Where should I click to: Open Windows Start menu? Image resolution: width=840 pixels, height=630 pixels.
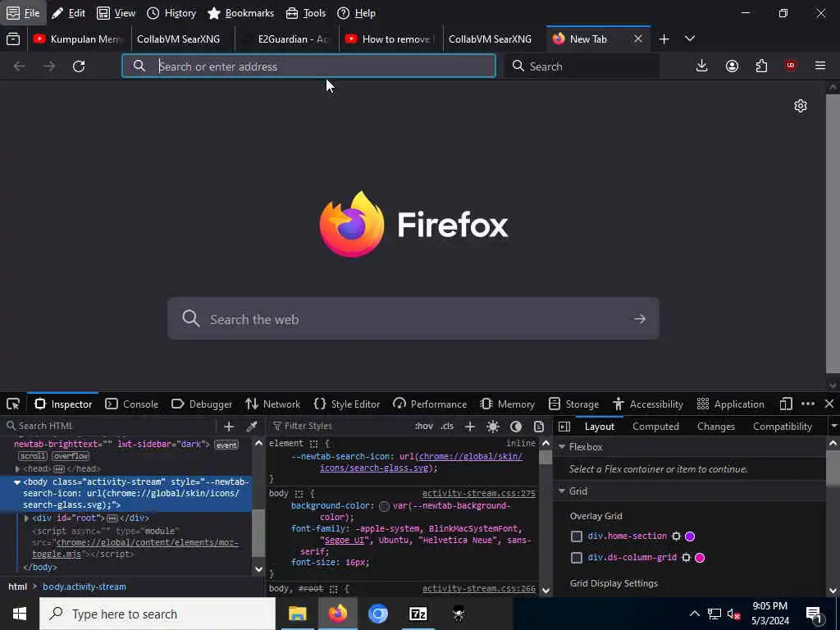[x=20, y=614]
